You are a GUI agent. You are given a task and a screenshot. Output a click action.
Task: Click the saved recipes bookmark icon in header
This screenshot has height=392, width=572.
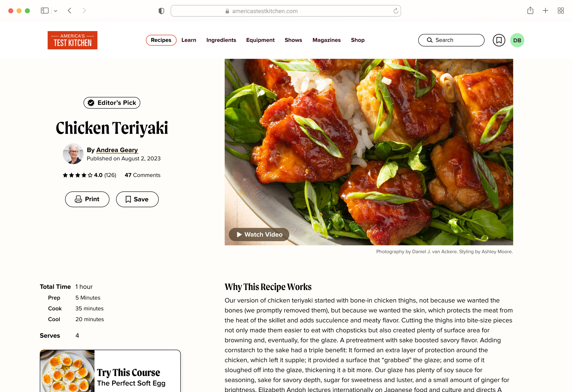[x=499, y=40]
